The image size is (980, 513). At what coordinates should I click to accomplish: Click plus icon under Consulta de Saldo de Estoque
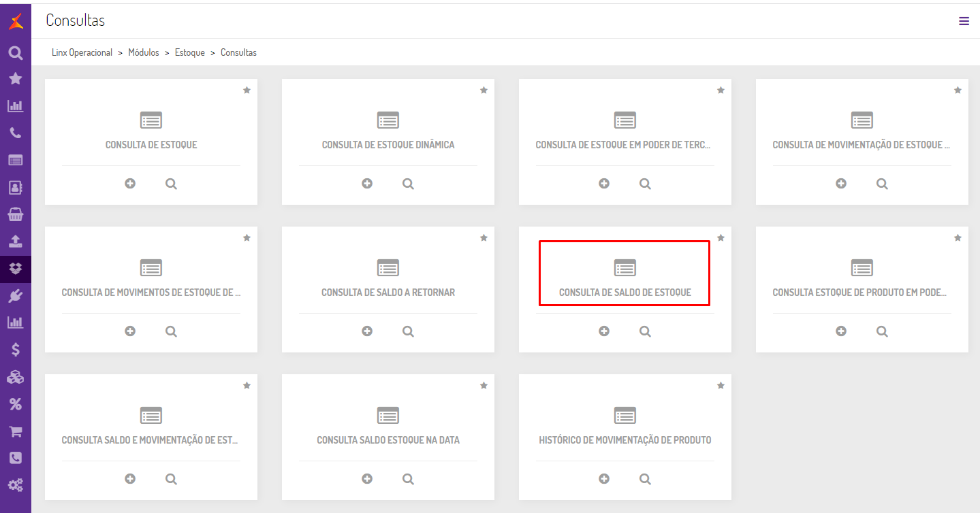click(x=604, y=331)
